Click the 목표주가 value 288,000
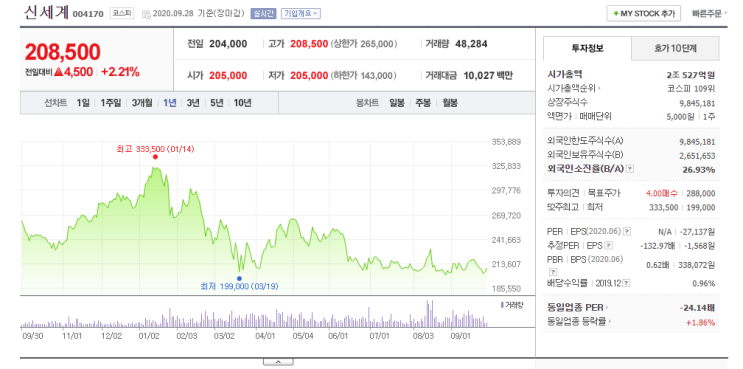The image size is (743, 369). tap(702, 193)
